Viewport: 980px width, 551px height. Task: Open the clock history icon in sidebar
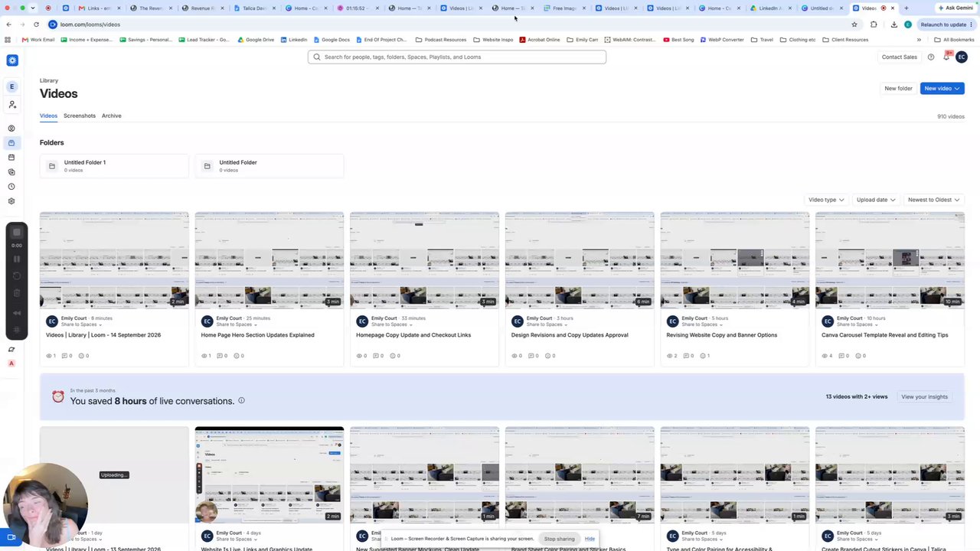click(x=11, y=187)
